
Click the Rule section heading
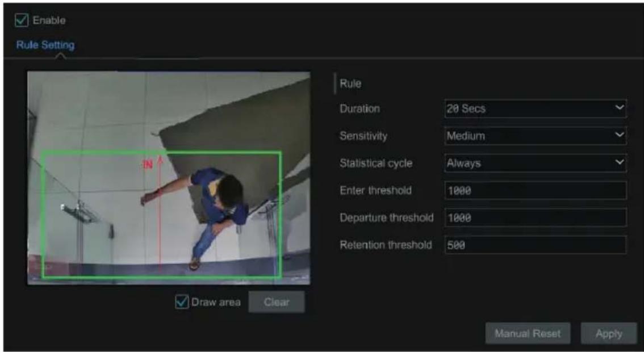click(350, 84)
